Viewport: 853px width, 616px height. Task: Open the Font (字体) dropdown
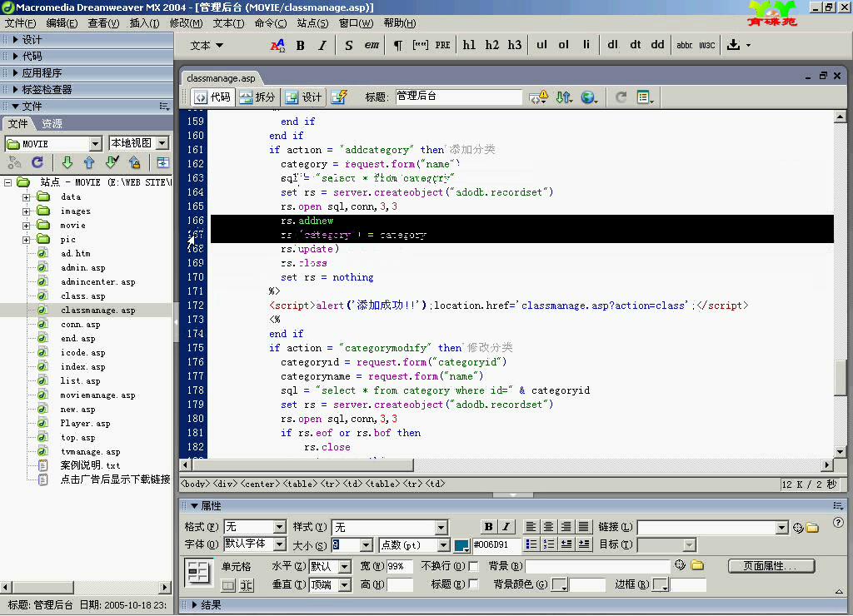(279, 544)
